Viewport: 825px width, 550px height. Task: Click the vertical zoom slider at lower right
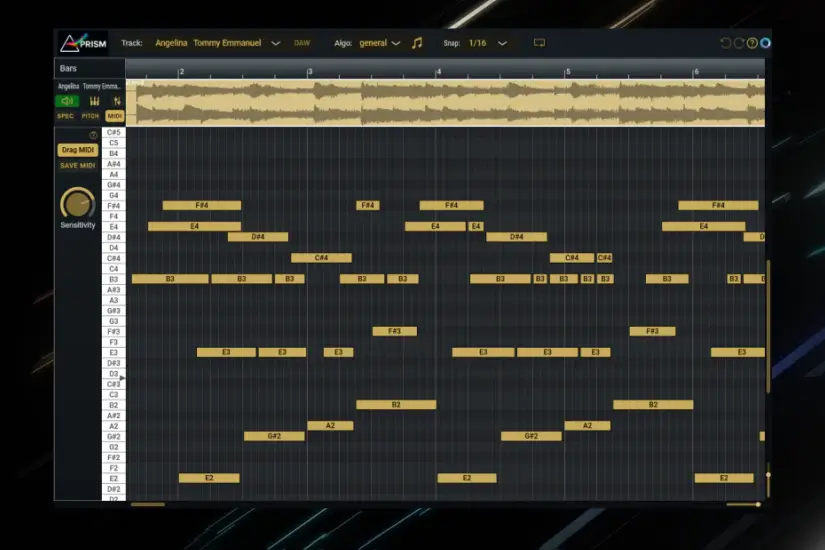click(768, 480)
